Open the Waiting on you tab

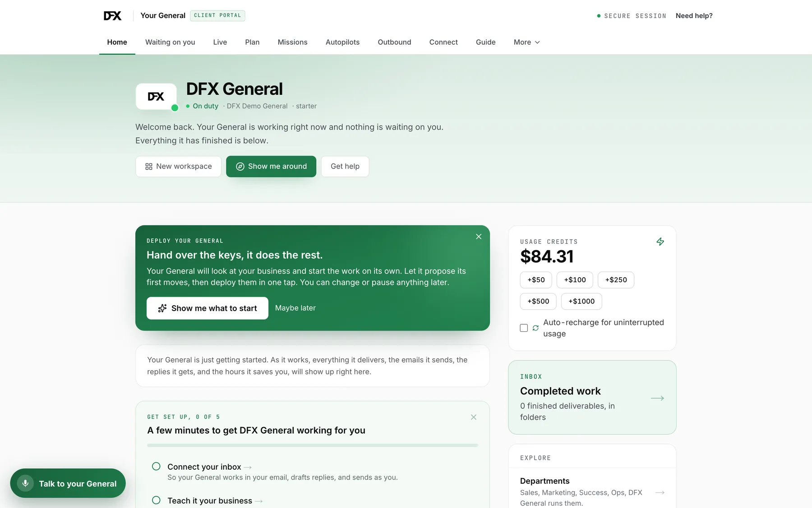pos(170,42)
